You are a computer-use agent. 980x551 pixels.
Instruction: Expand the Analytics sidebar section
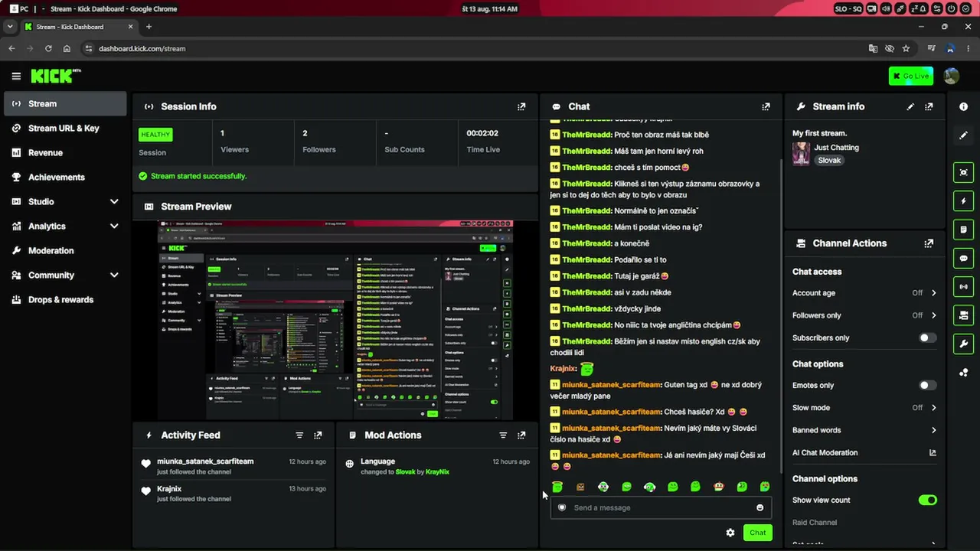tap(114, 226)
